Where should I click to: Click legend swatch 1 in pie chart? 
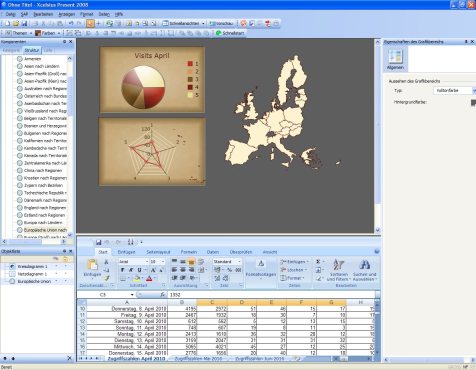point(190,63)
